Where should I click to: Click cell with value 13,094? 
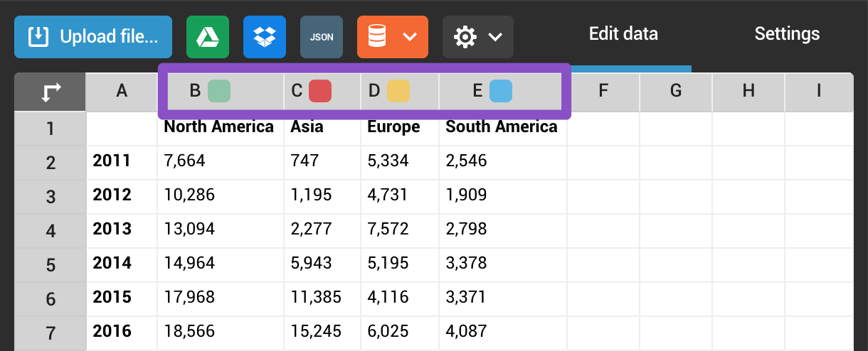point(221,232)
